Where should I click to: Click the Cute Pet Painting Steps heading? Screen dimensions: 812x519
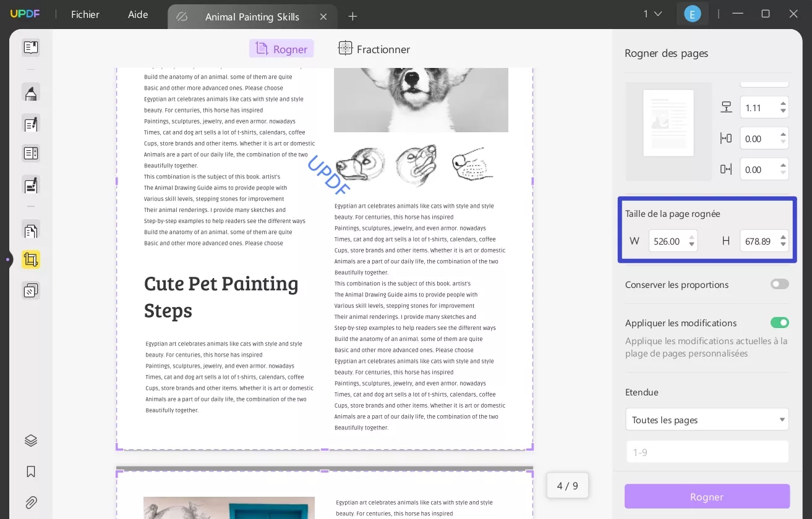221,296
